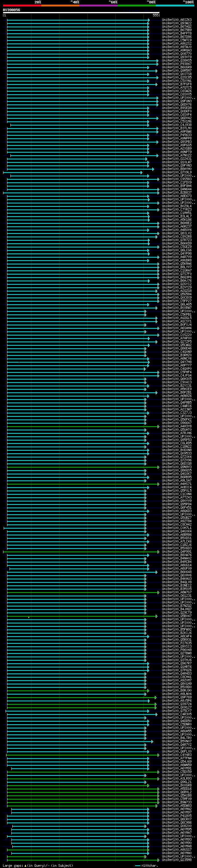Select the query name AV390856
Viewport: 197px width, 868px height.
tap(11, 10)
